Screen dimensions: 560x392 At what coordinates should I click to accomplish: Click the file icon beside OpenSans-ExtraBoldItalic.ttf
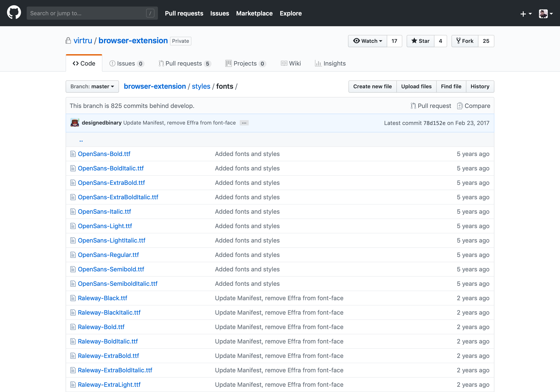73,197
